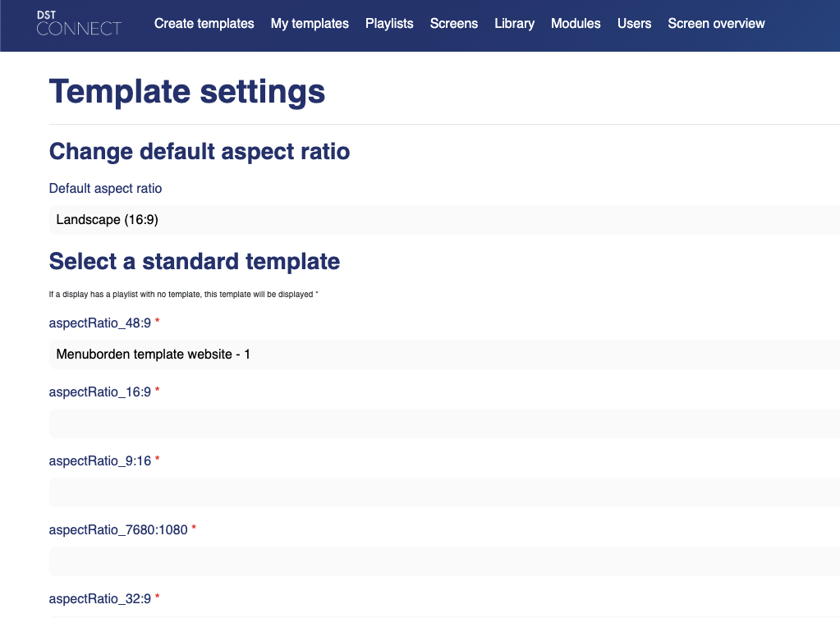
Task: Click the aspectRatio_32:9 label
Action: (100, 599)
